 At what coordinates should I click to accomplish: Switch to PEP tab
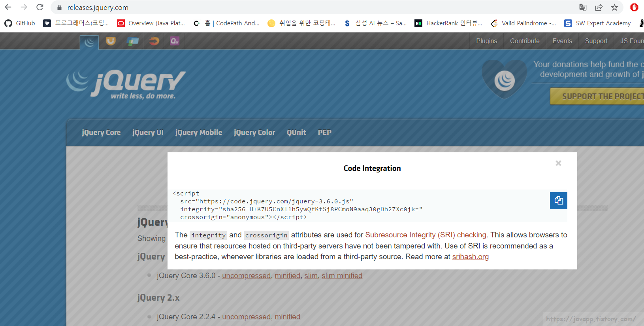coord(325,133)
